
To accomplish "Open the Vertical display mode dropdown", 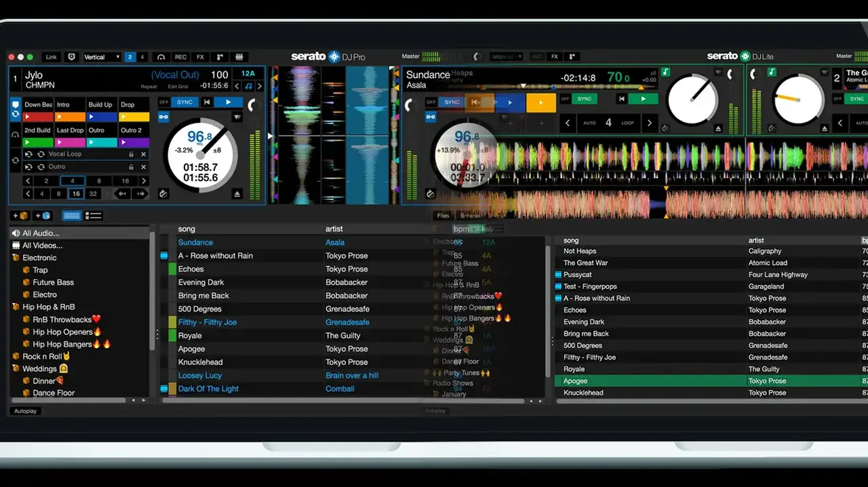I will (x=101, y=57).
